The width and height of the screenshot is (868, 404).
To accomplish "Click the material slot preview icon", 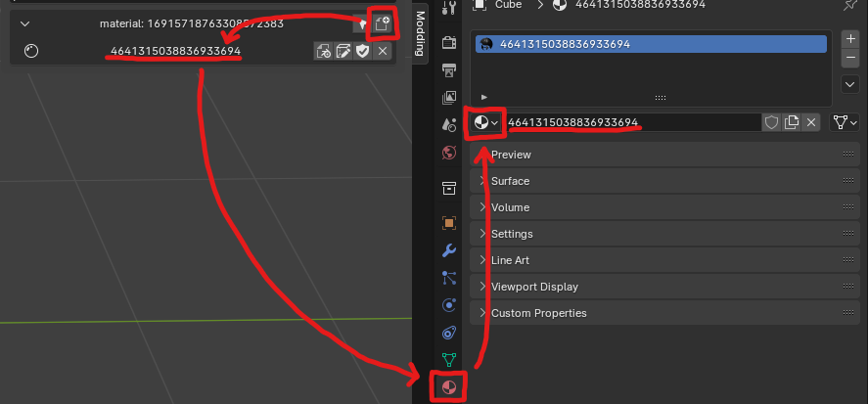I will coord(486,44).
